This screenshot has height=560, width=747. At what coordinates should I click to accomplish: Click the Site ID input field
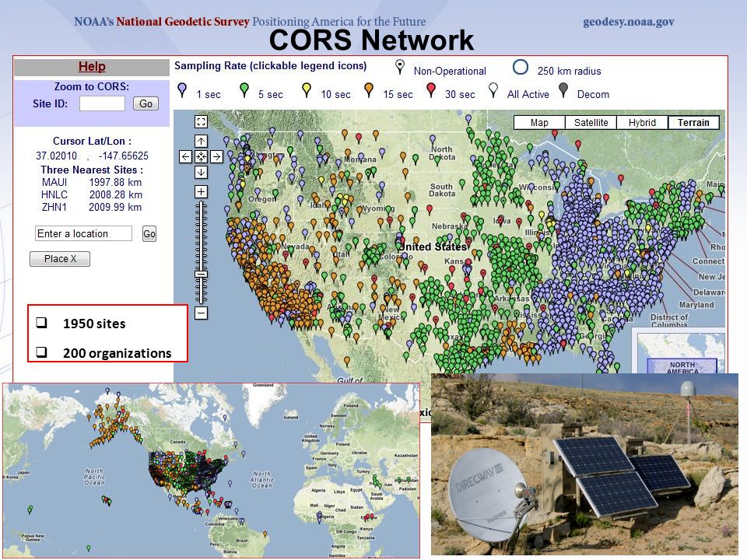[102, 103]
